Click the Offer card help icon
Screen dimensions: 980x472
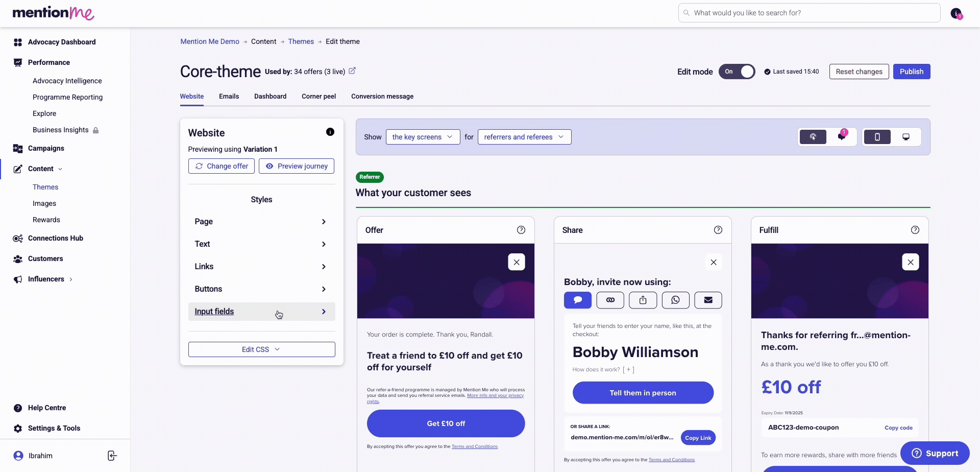521,230
